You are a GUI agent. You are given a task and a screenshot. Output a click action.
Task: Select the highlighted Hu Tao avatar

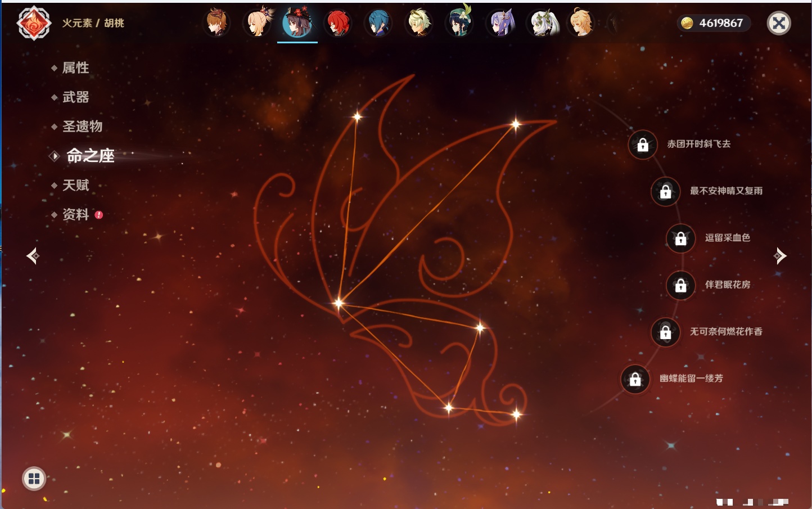pos(297,23)
